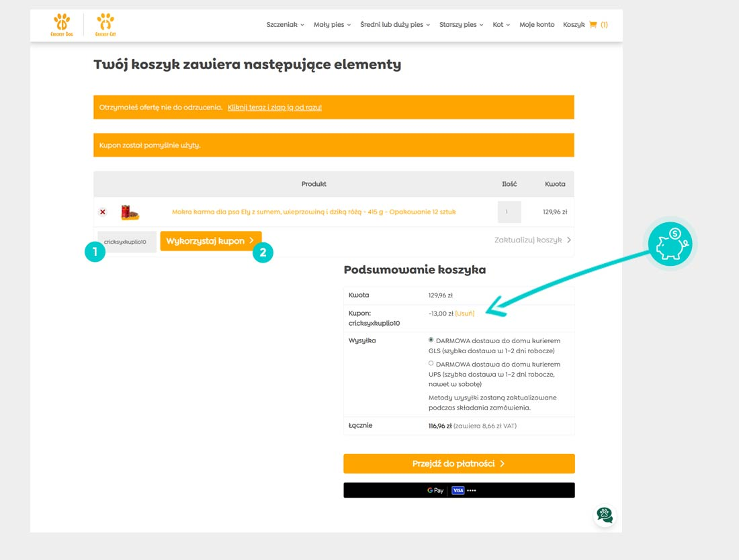Click the Wykorzystaj kupon button
The image size is (739, 560).
(210, 241)
